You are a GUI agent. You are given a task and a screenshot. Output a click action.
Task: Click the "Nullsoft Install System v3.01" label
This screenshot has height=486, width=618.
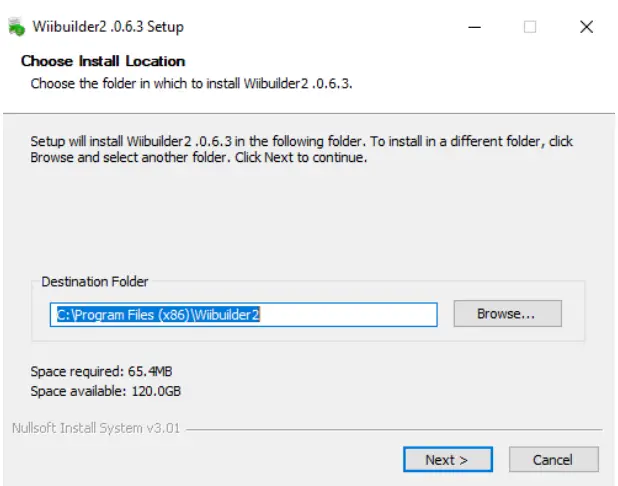(96, 429)
